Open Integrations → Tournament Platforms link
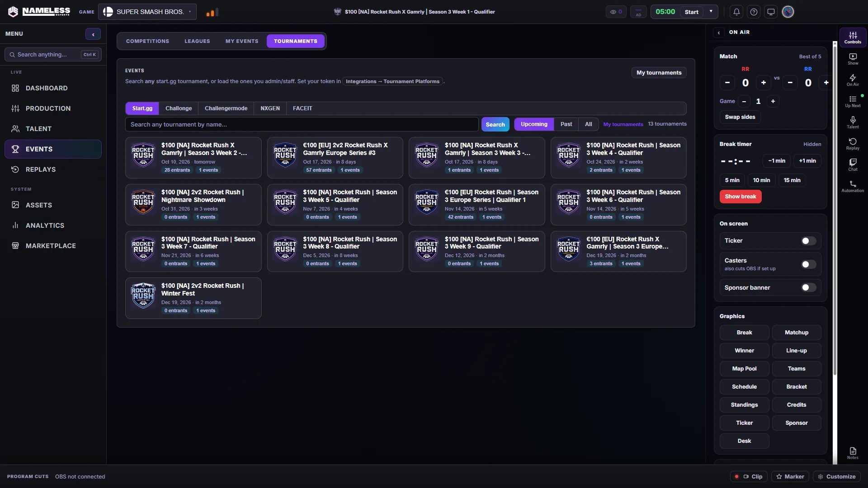Image resolution: width=868 pixels, height=488 pixels. [392, 81]
